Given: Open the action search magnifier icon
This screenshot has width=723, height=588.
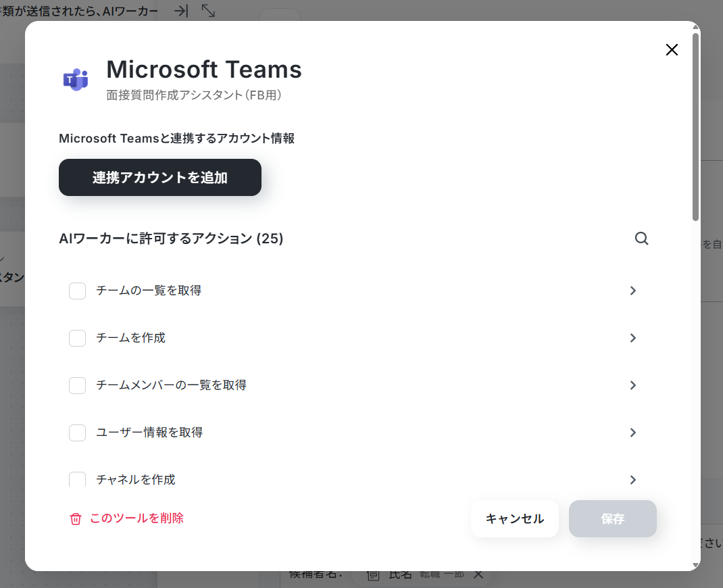Looking at the screenshot, I should [641, 239].
